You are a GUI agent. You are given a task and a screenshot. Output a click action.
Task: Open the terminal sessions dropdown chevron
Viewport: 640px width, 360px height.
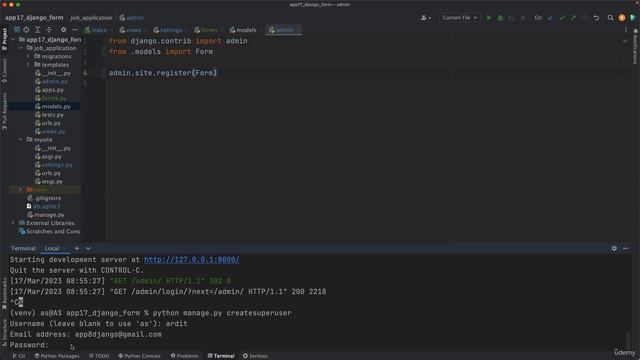point(88,248)
